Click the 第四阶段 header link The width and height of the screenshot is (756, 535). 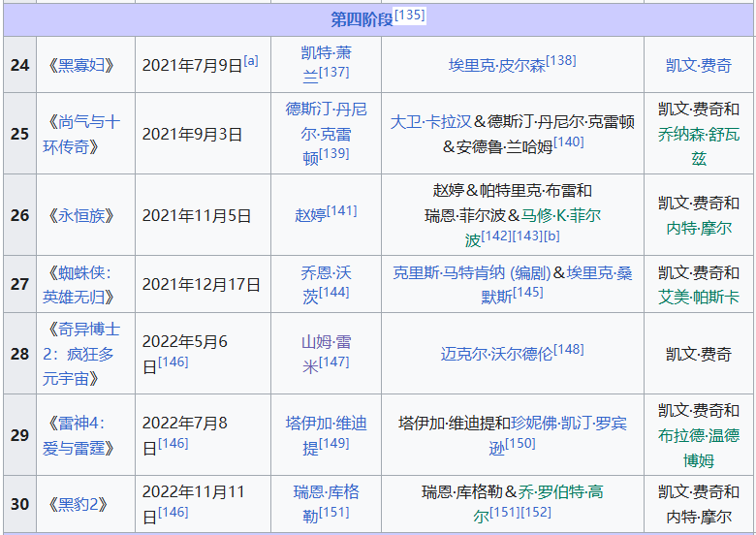coord(362,18)
